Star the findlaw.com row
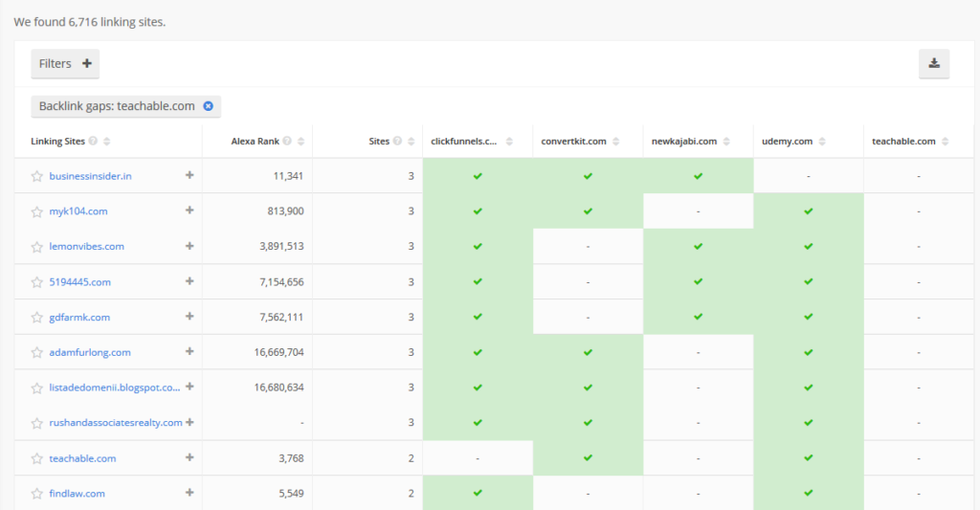 [x=37, y=494]
